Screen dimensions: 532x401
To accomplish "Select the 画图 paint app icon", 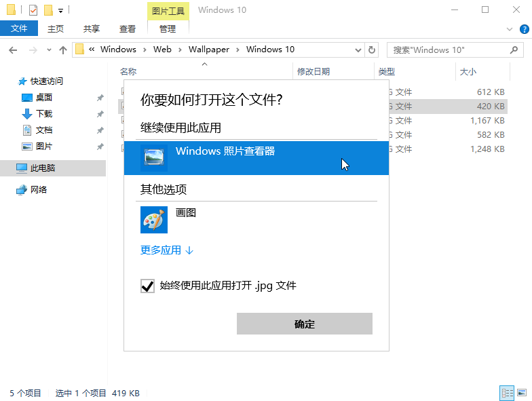I will pyautogui.click(x=153, y=220).
